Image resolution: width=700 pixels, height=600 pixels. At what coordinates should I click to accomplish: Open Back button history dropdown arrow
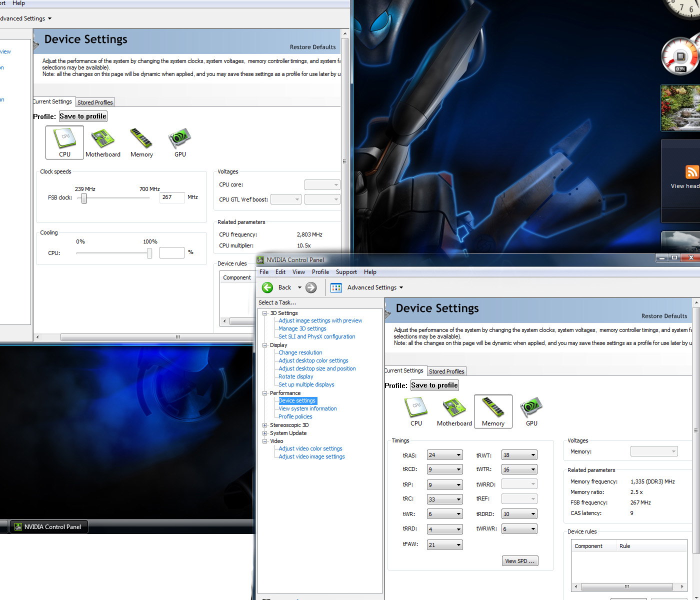(299, 287)
